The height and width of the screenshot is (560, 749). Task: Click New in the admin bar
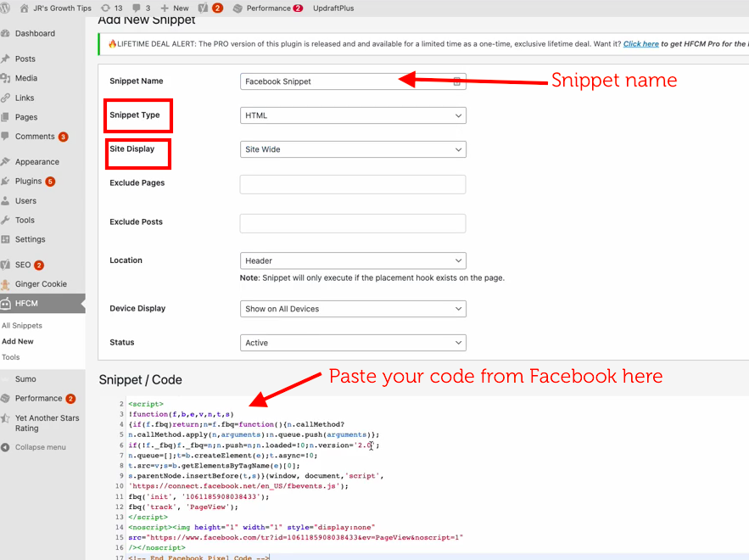[181, 8]
